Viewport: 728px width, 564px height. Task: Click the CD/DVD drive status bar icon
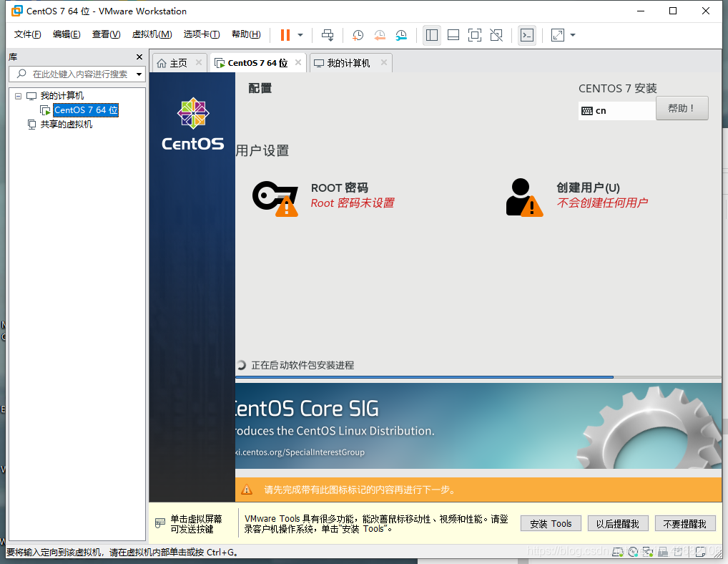[x=633, y=552]
